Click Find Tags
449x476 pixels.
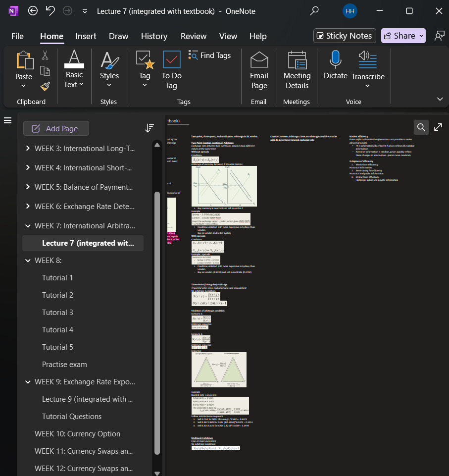pyautogui.click(x=209, y=55)
